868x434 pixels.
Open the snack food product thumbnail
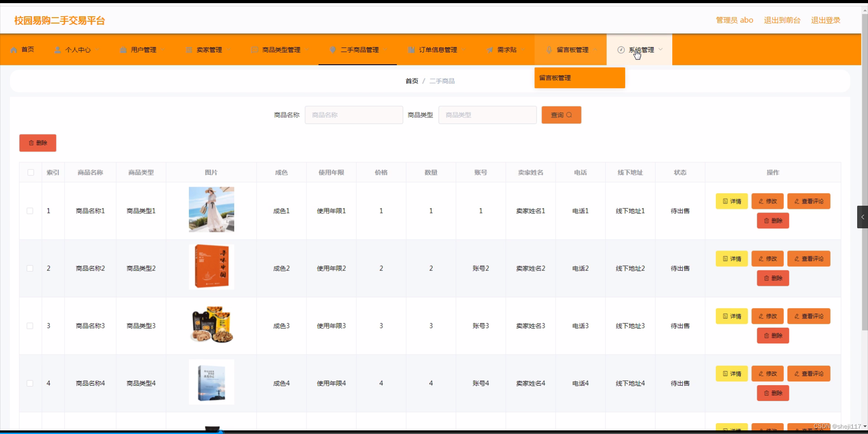pos(212,325)
